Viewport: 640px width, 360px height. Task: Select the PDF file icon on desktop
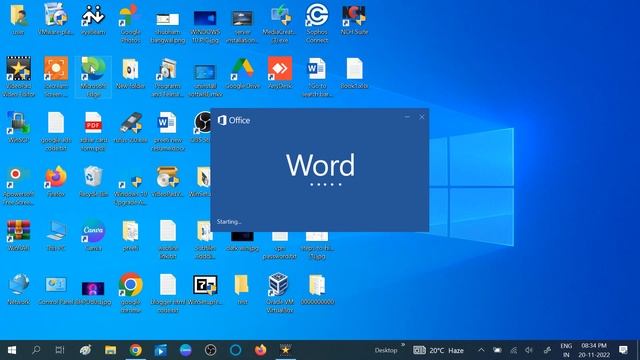tap(93, 131)
